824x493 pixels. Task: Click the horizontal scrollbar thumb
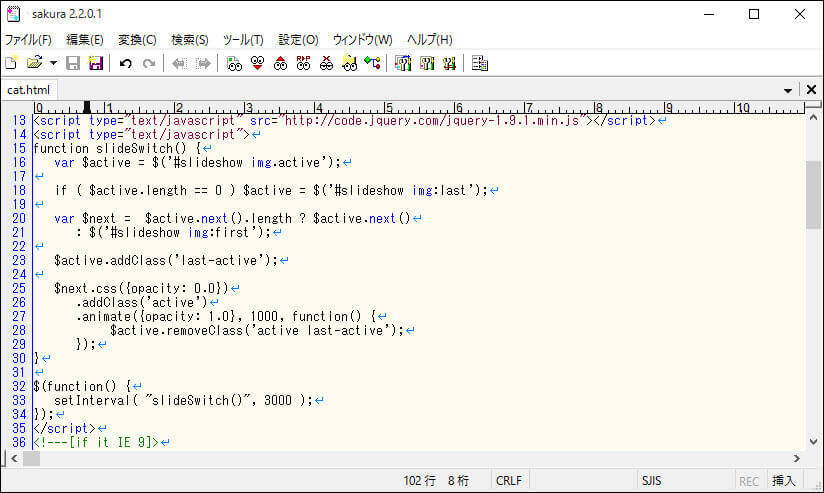pyautogui.click(x=32, y=458)
